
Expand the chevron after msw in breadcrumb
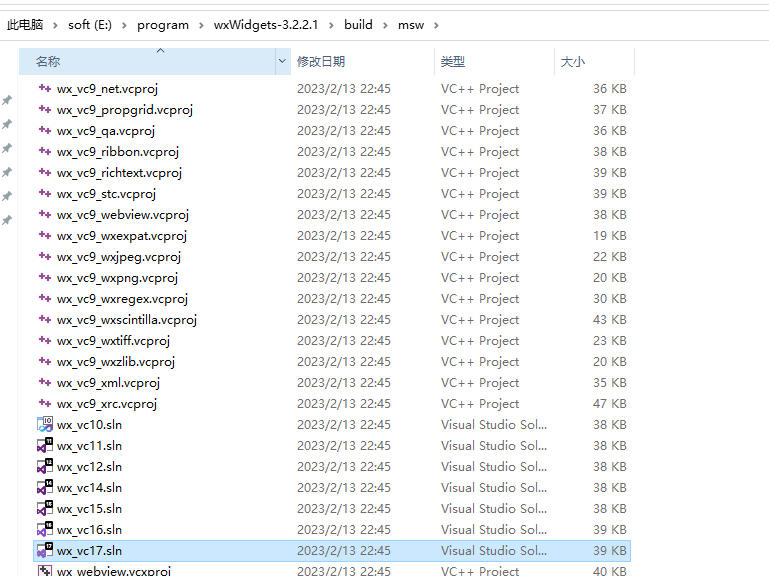click(x=436, y=25)
